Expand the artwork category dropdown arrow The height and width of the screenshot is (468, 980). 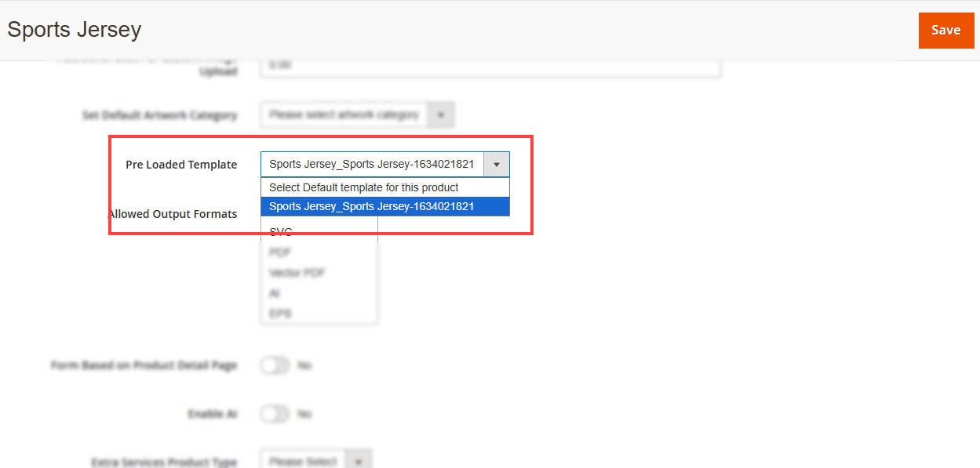(x=441, y=115)
